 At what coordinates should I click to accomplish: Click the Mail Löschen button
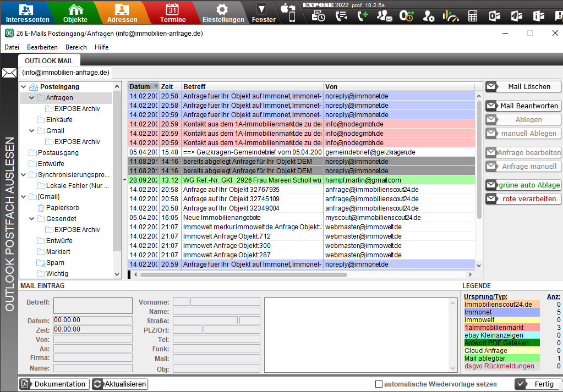[522, 87]
